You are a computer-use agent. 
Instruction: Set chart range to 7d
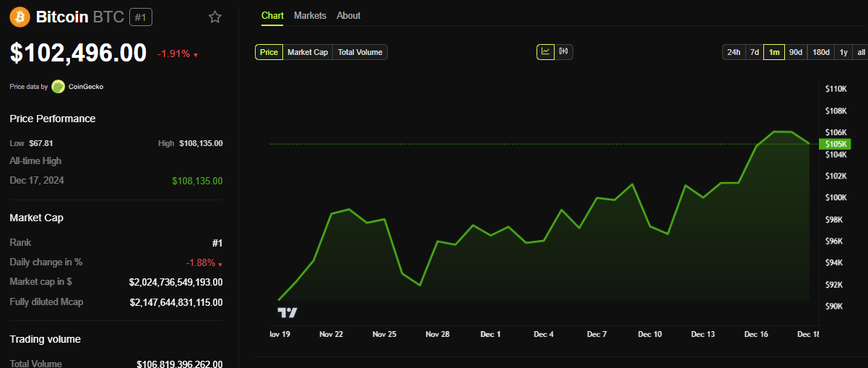[x=754, y=52]
